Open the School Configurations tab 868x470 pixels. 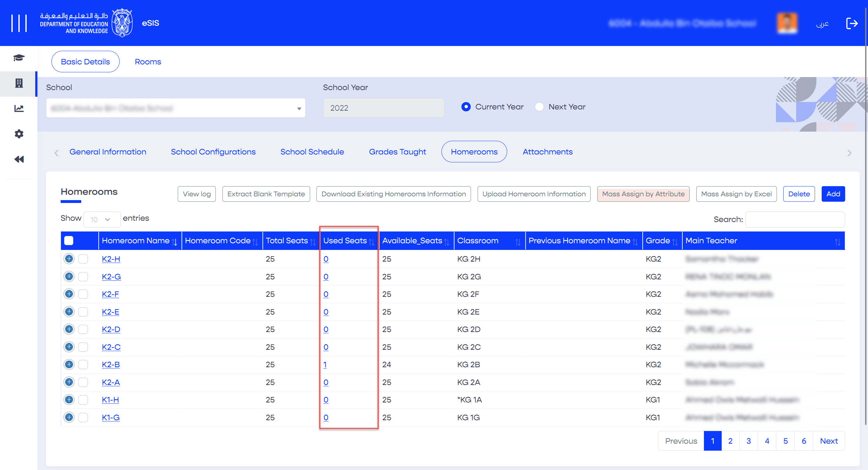pyautogui.click(x=213, y=152)
